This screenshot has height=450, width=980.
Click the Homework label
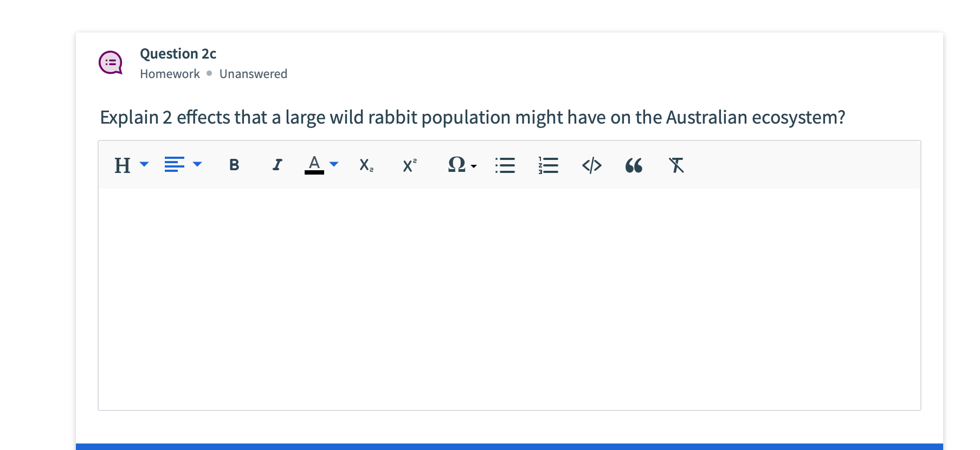pos(170,74)
